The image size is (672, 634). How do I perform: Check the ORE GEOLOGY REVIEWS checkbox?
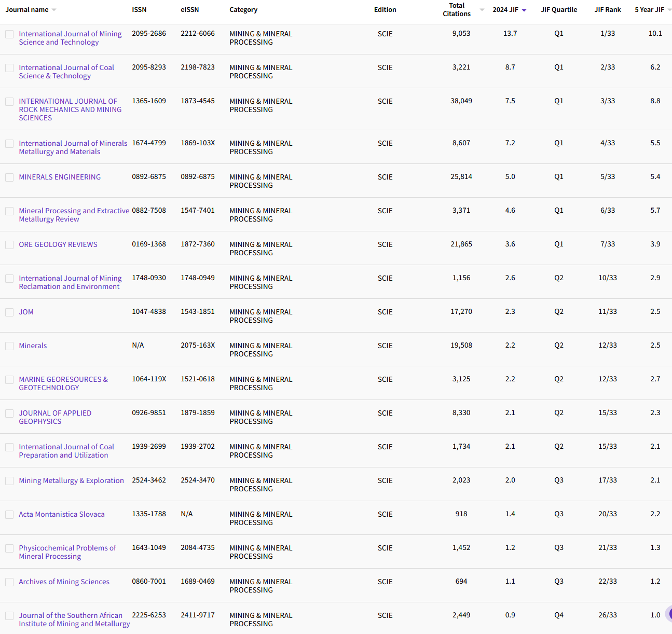coord(9,245)
